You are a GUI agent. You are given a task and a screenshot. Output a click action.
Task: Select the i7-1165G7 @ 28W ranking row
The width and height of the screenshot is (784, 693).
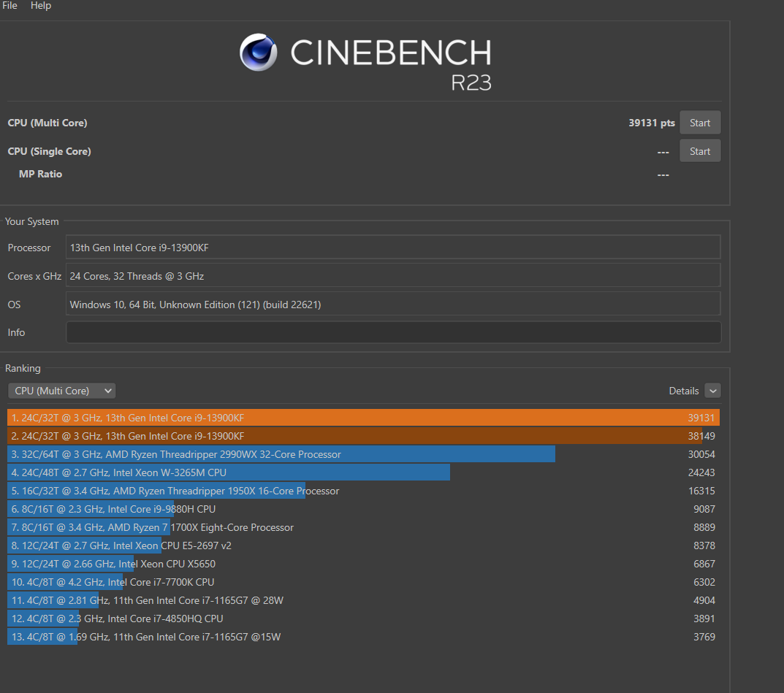(363, 600)
